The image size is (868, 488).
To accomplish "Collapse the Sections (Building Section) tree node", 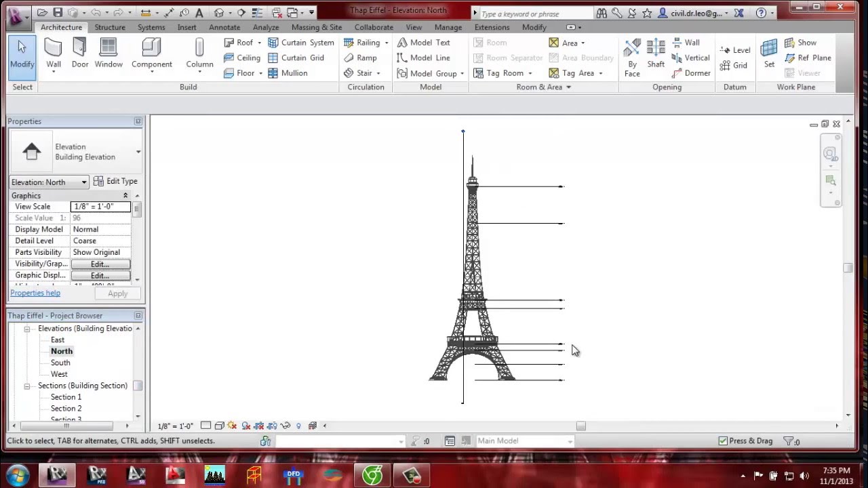I will tap(27, 386).
